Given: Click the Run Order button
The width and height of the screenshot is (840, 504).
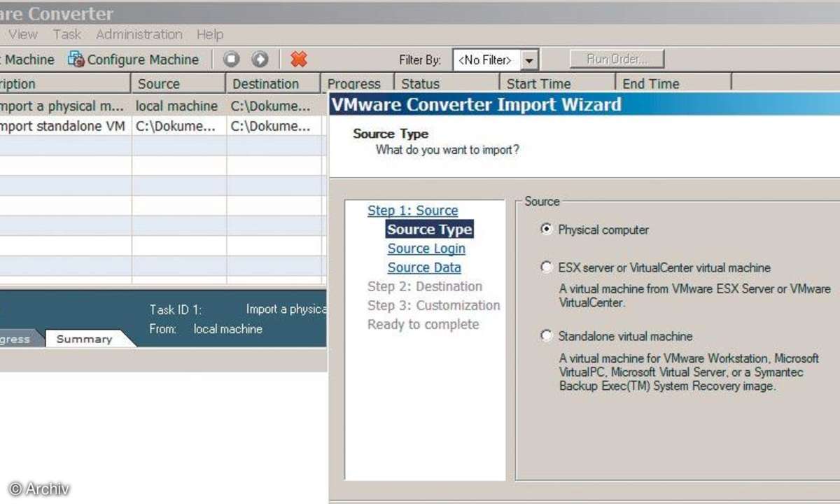Looking at the screenshot, I should click(617, 59).
